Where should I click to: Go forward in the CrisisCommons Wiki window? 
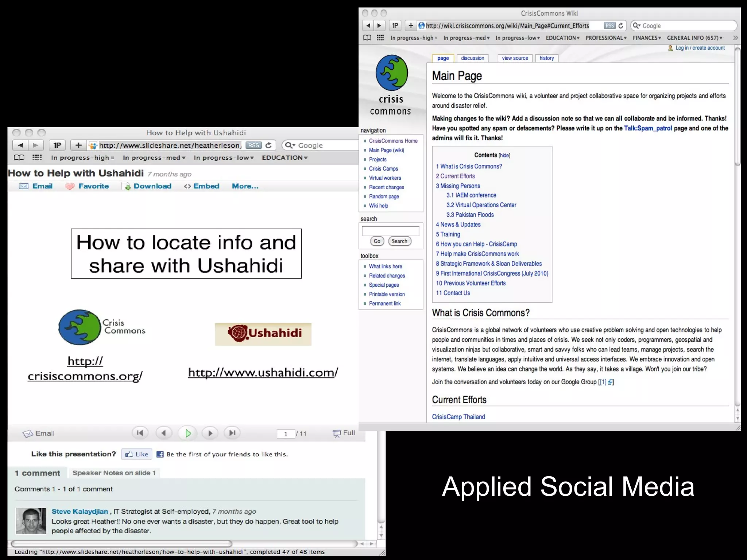(x=379, y=26)
